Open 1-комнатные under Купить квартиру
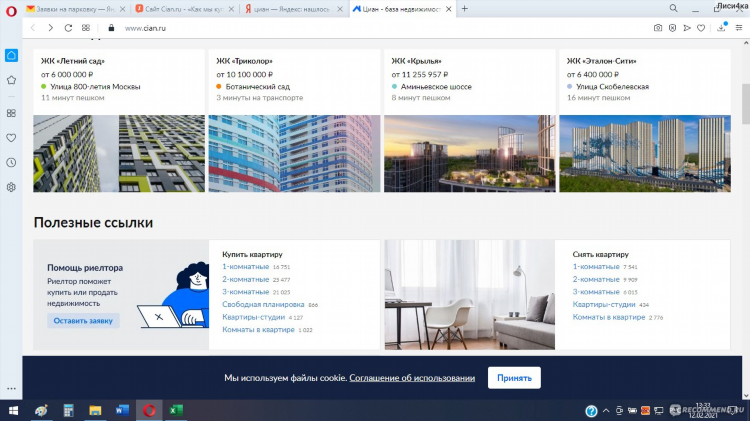This screenshot has height=421, width=750. coord(245,266)
